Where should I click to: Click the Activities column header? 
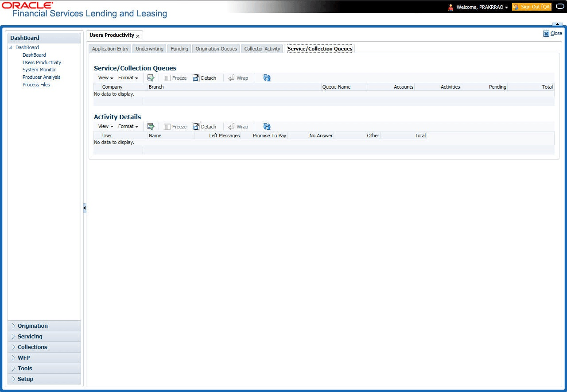[x=438, y=87]
